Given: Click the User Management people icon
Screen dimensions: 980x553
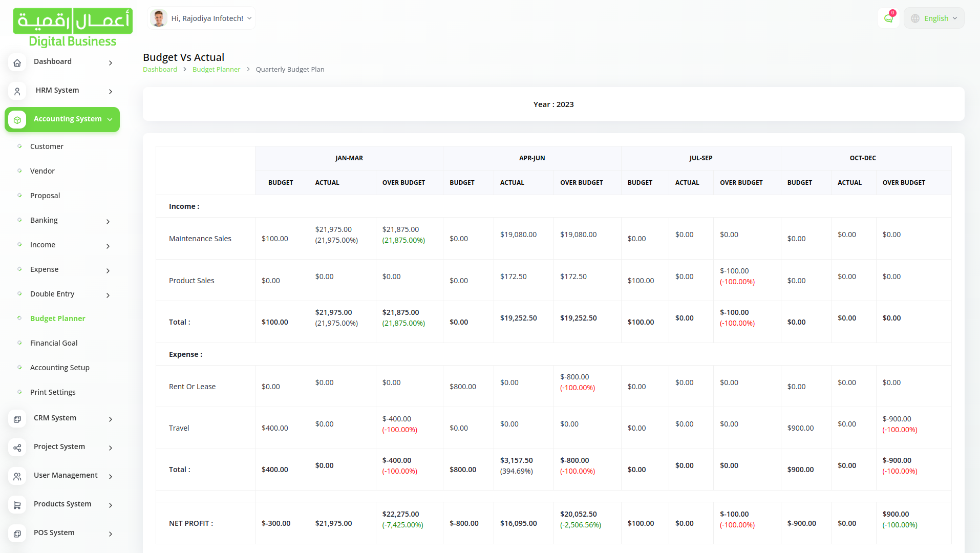Looking at the screenshot, I should click(x=17, y=476).
